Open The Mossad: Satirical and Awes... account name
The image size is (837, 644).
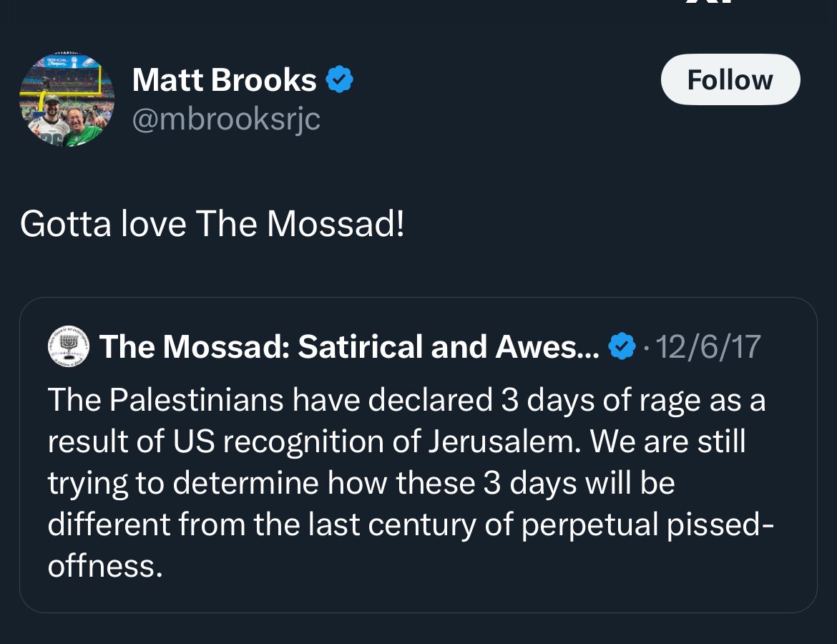[349, 347]
